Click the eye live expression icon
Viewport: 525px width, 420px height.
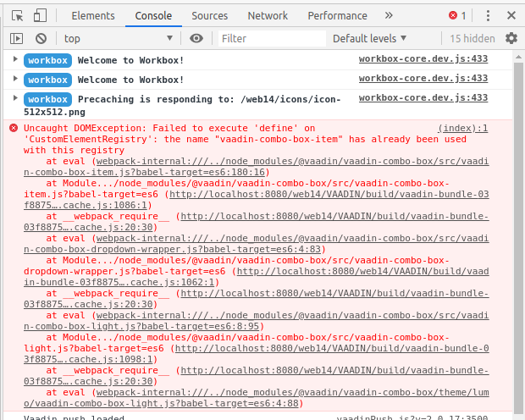[x=196, y=38]
